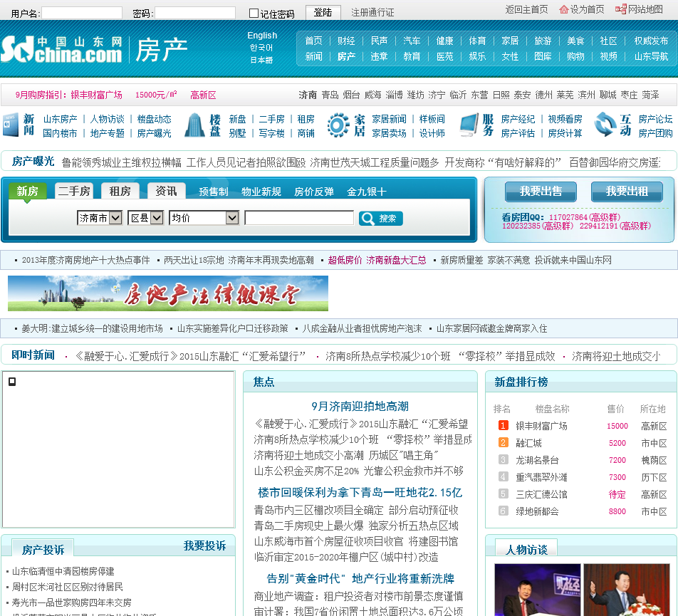The image size is (678, 616).
Task: Click the 房地产法律微课堂 banner
Action: (168, 293)
